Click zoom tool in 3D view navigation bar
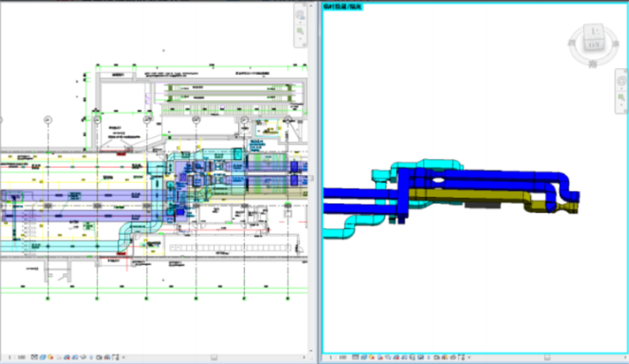The image size is (629, 364). [x=620, y=97]
